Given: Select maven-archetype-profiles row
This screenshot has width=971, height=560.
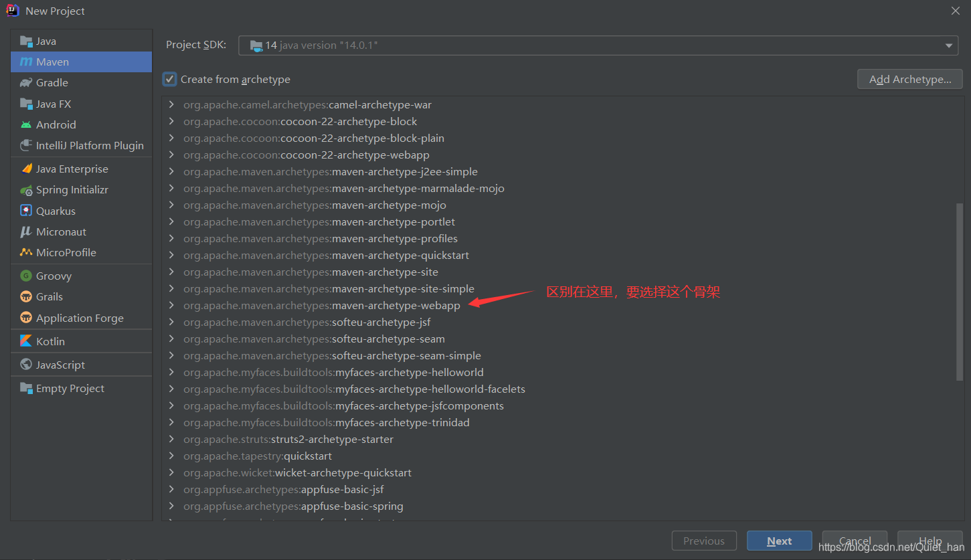Looking at the screenshot, I should pyautogui.click(x=562, y=238).
